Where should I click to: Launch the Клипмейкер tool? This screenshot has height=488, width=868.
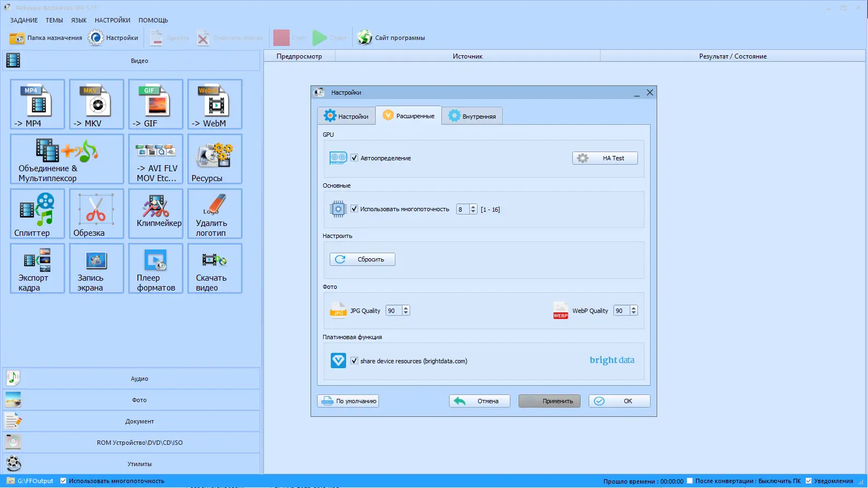[x=156, y=213]
